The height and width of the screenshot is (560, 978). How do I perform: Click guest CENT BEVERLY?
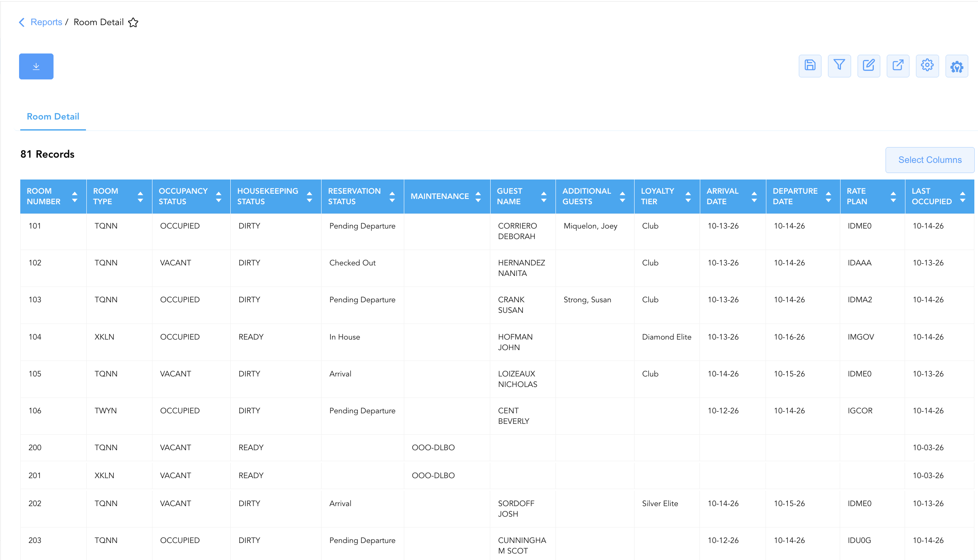[x=513, y=416]
